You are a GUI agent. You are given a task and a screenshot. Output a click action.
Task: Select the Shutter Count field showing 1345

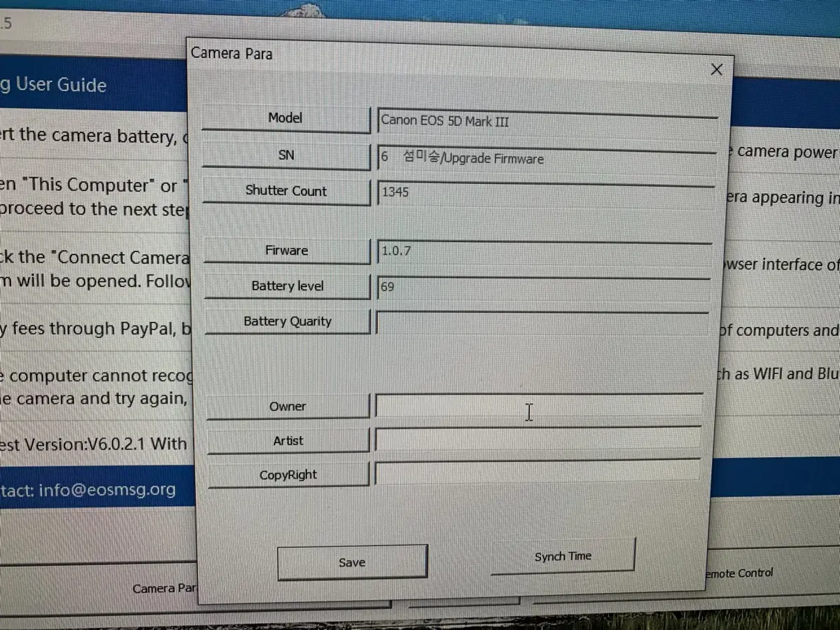pos(546,193)
